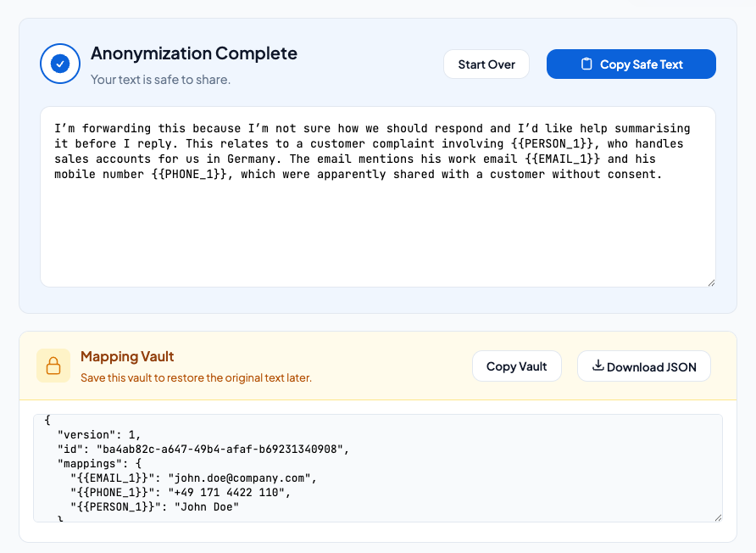This screenshot has width=756, height=553.
Task: Click the padlock icon beside Mapping Vault
Action: click(53, 366)
